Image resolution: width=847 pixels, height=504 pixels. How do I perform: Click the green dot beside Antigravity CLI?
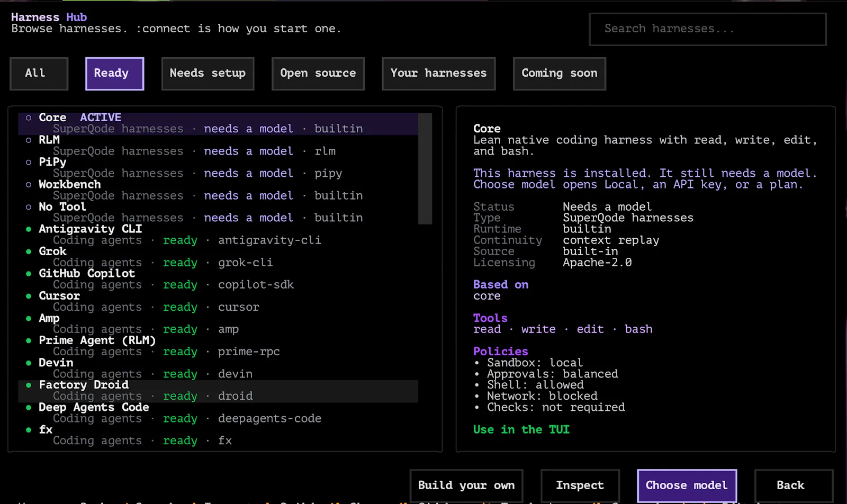point(29,229)
